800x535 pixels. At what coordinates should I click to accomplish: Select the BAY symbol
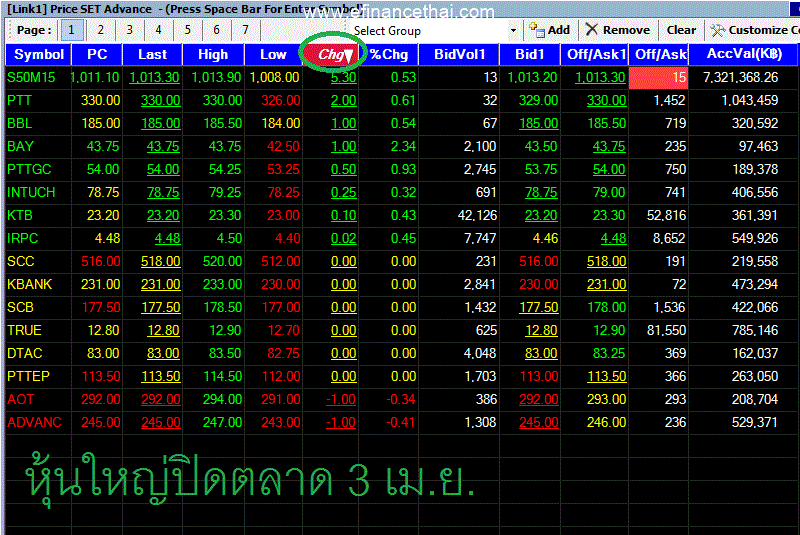click(20, 146)
